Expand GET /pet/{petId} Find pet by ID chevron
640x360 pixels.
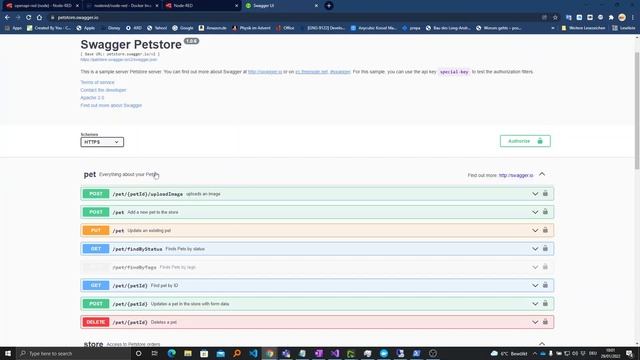(x=535, y=286)
